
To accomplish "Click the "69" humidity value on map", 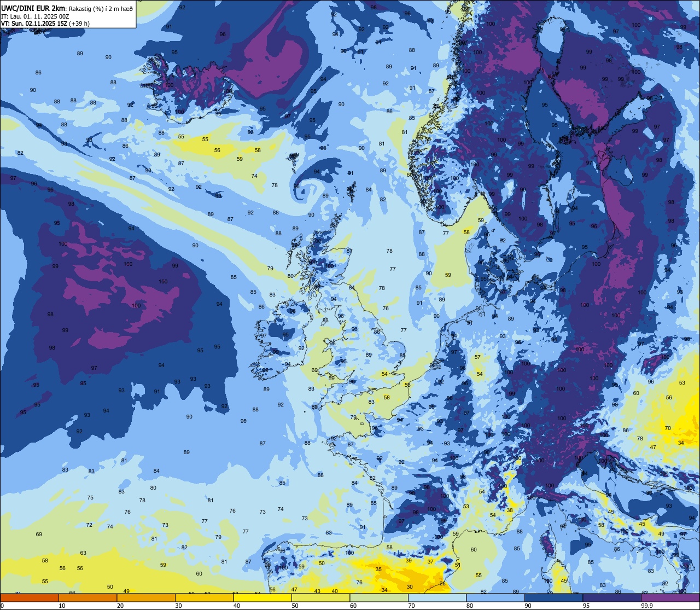I will [39, 535].
